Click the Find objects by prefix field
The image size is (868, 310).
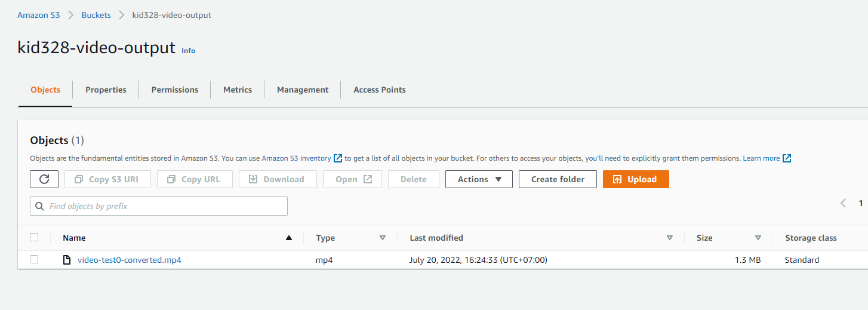pos(164,206)
